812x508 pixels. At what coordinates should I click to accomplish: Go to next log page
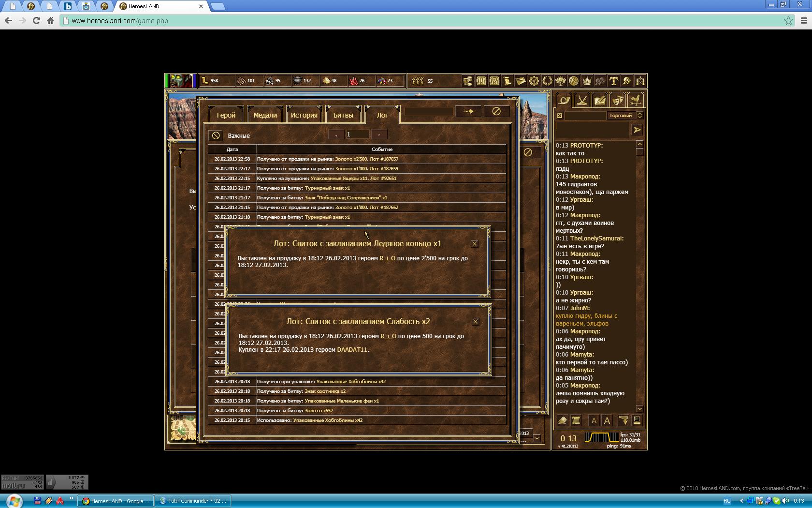point(379,134)
